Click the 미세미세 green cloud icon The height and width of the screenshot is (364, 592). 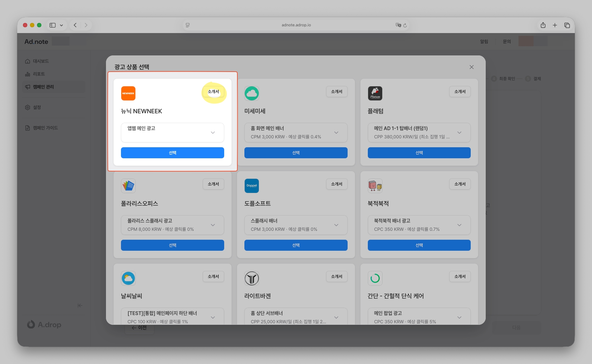251,93
